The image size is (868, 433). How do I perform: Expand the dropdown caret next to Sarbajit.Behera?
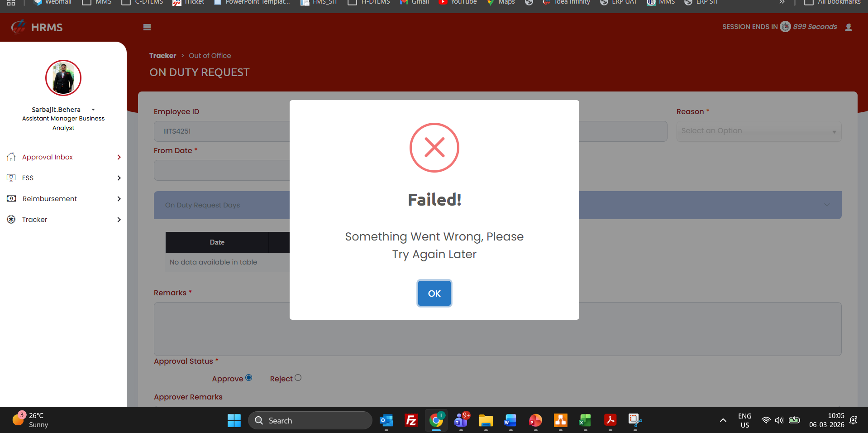pyautogui.click(x=93, y=110)
